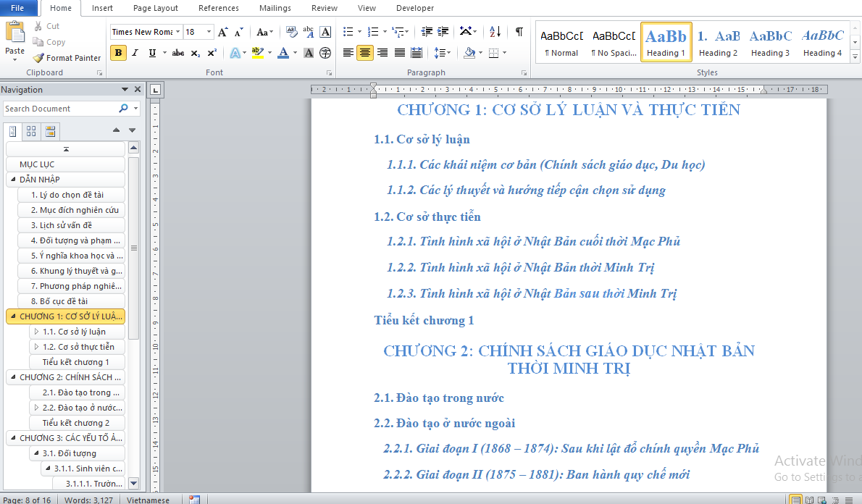Image resolution: width=862 pixels, height=504 pixels.
Task: Browse search results tab in Navigation pane
Action: click(50, 131)
